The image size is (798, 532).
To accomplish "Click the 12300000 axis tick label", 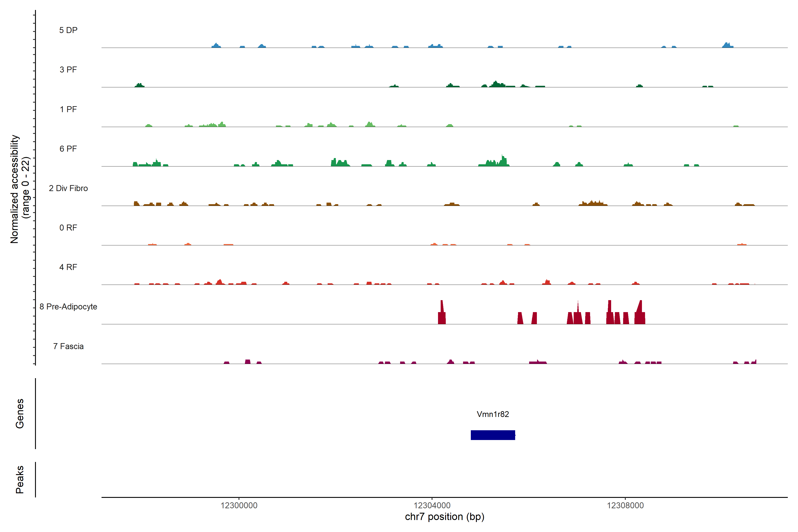I will pyautogui.click(x=239, y=506).
